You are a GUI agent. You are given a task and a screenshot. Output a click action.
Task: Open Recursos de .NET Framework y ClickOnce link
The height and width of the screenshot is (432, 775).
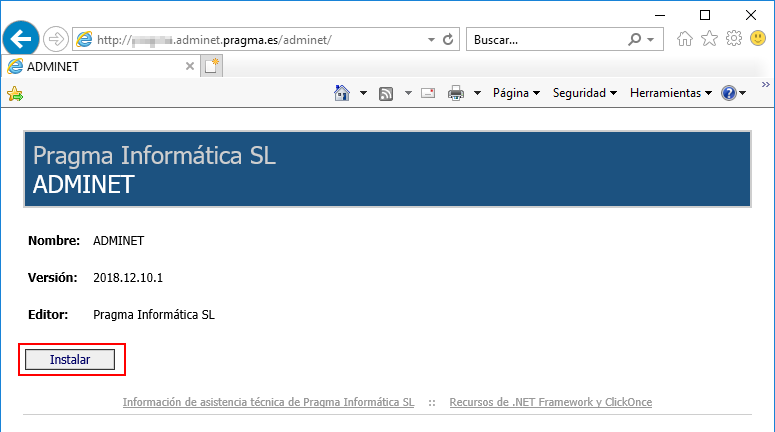tap(551, 402)
